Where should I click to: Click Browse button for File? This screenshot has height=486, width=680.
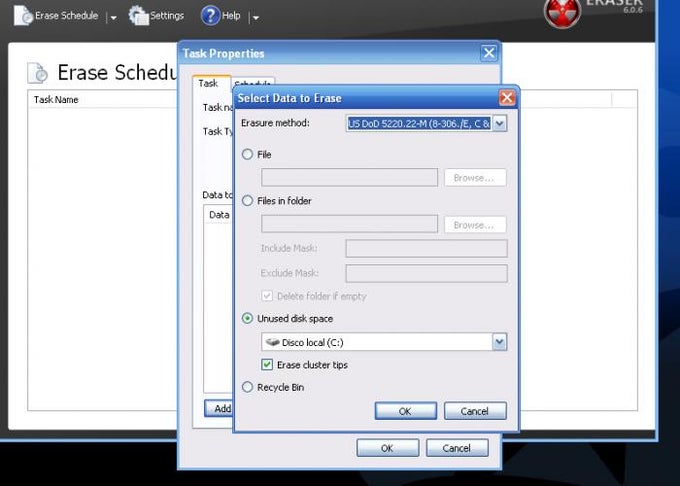click(475, 178)
